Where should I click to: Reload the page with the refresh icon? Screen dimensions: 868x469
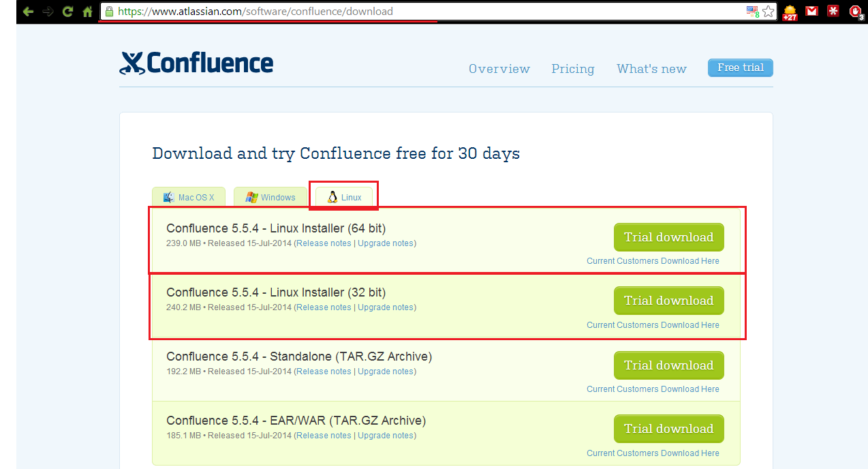(x=67, y=12)
